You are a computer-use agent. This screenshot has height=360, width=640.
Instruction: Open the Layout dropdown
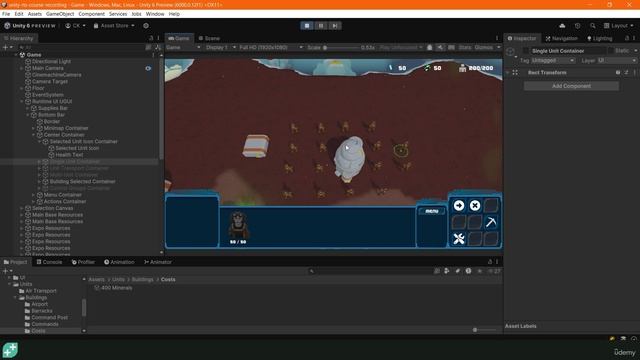coord(619,26)
